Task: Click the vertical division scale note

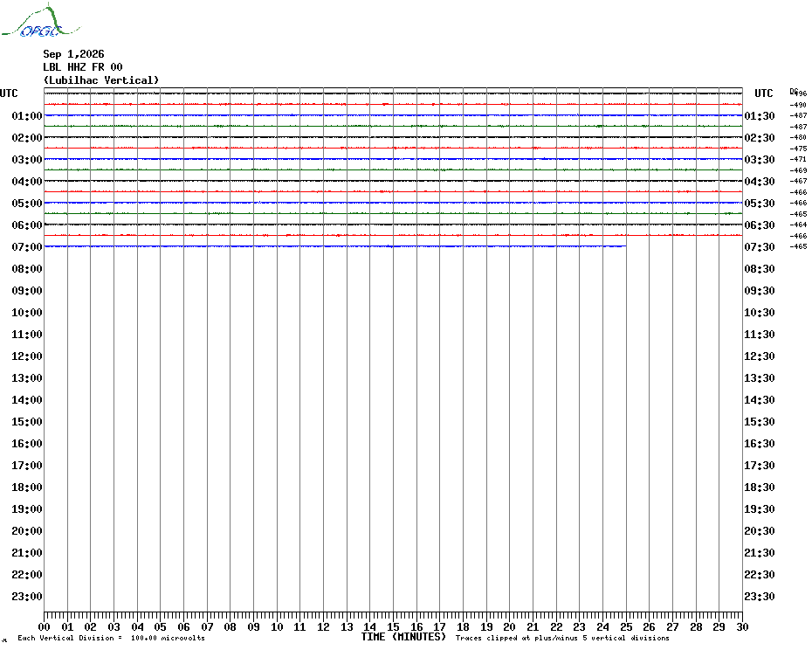Action: (112, 638)
